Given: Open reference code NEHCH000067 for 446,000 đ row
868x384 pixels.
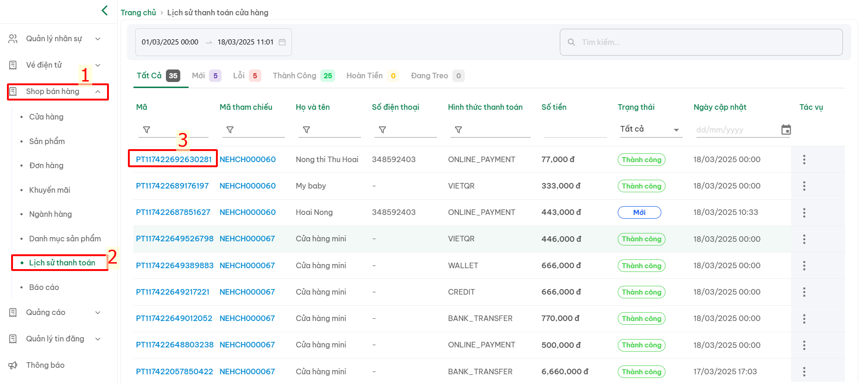Looking at the screenshot, I should (x=247, y=239).
